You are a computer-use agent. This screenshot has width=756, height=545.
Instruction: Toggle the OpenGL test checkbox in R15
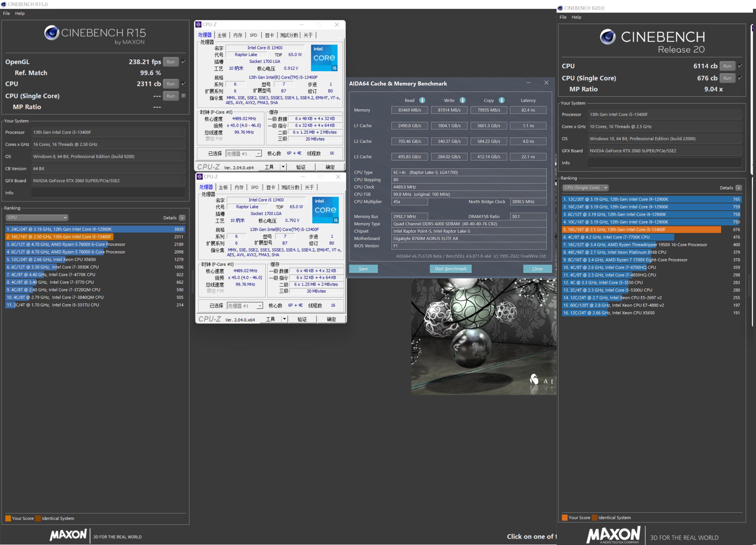(x=183, y=62)
